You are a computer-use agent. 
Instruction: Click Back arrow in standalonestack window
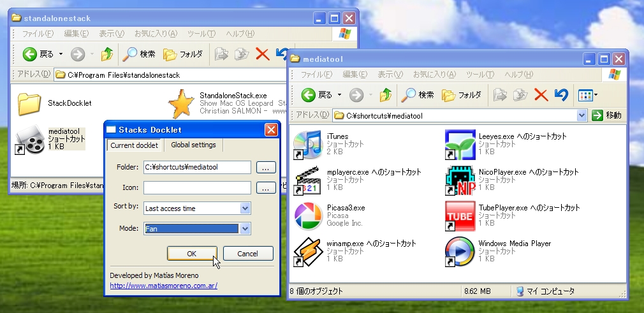29,54
